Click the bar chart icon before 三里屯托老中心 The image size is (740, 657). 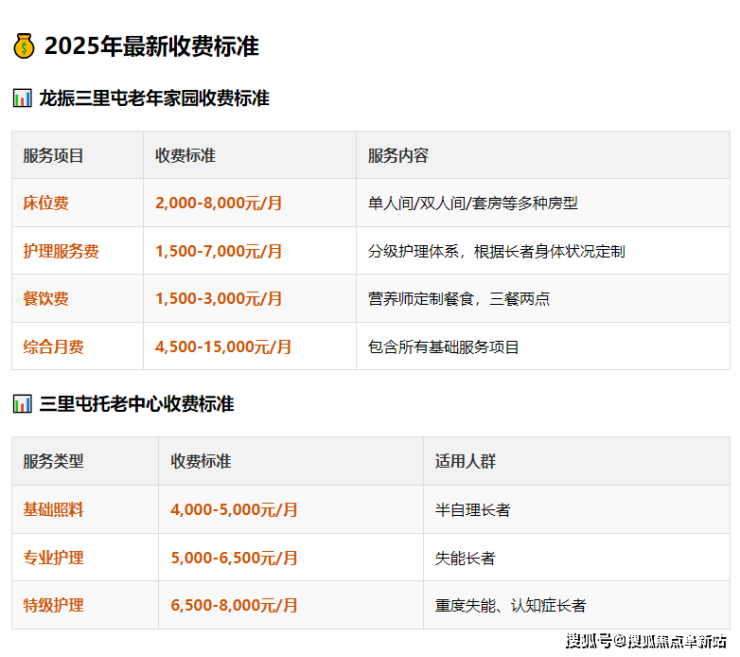click(x=22, y=404)
